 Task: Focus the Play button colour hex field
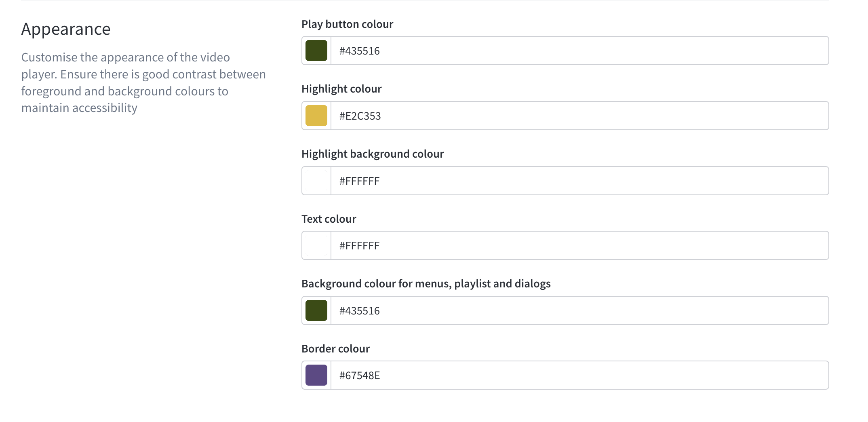(x=580, y=51)
